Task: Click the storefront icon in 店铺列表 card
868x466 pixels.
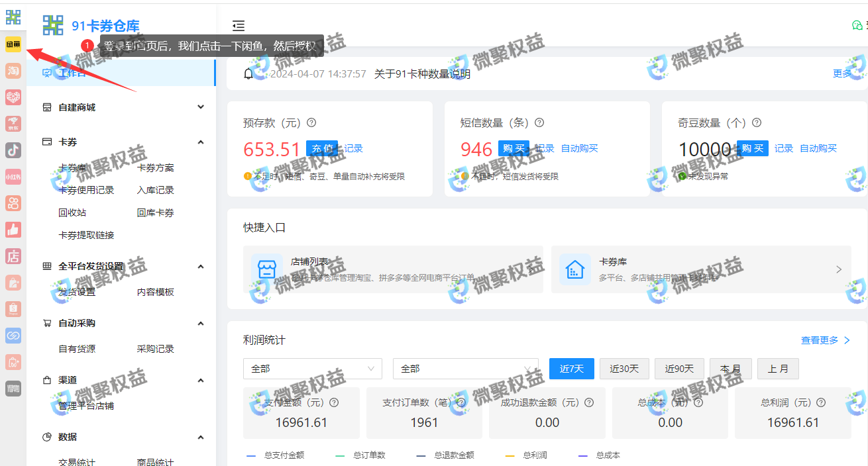Action: click(266, 269)
